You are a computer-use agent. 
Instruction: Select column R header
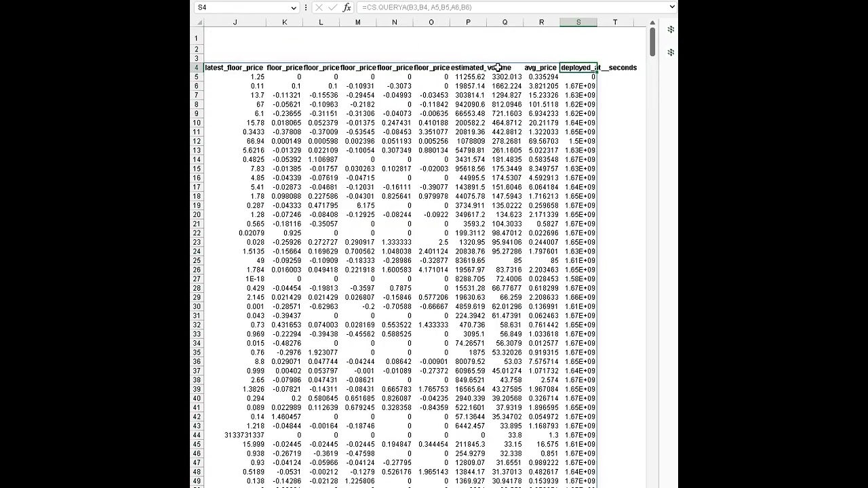tap(541, 22)
